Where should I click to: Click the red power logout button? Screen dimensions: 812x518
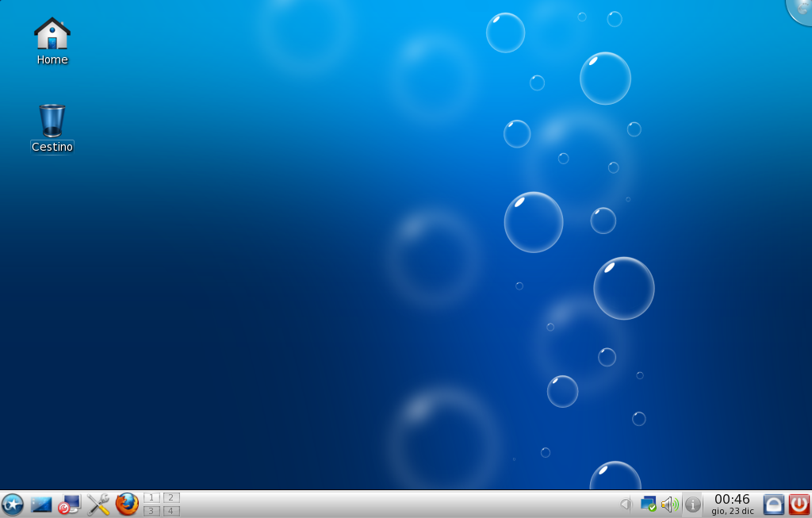click(x=799, y=504)
